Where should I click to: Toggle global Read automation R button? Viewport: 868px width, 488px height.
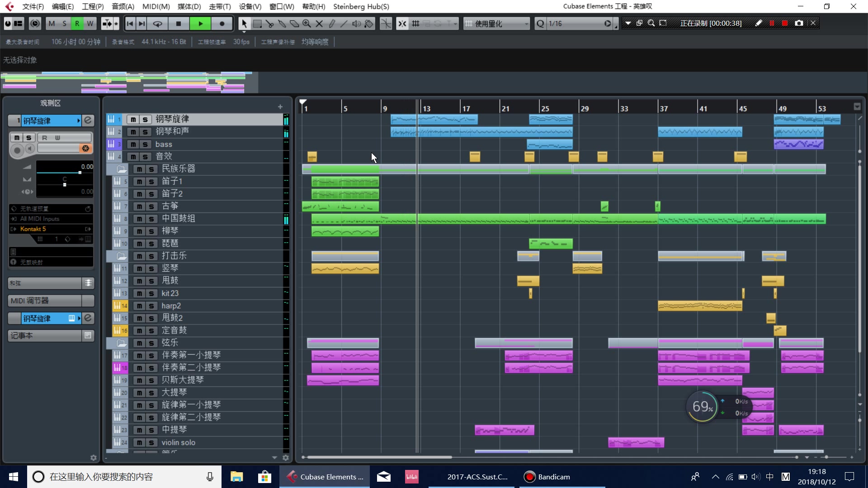pos(77,23)
